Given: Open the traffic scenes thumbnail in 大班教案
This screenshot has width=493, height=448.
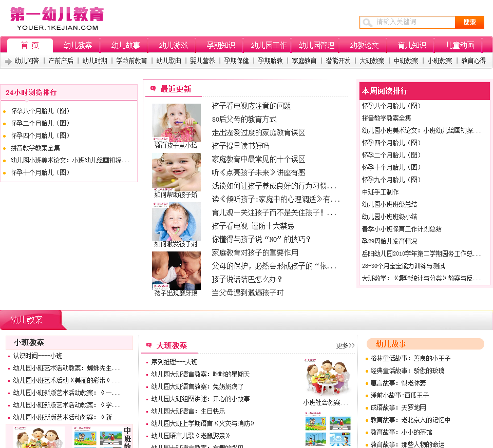Looking at the screenshot, I should [x=328, y=430].
